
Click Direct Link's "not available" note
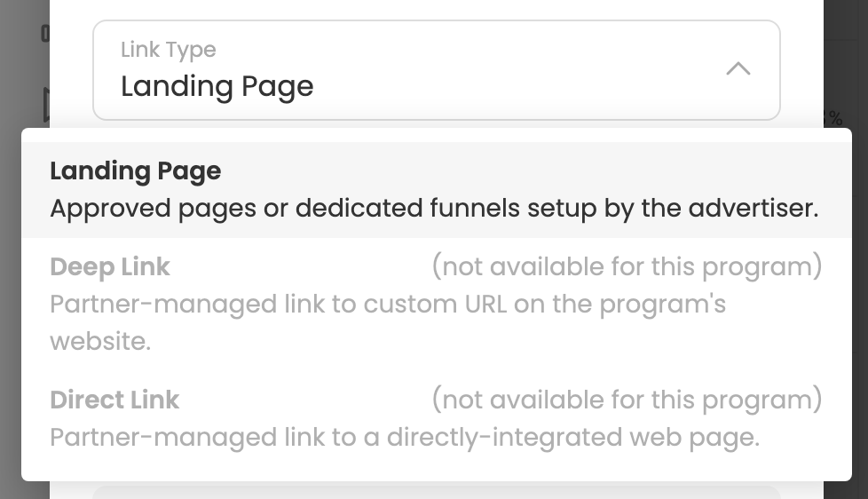point(627,400)
